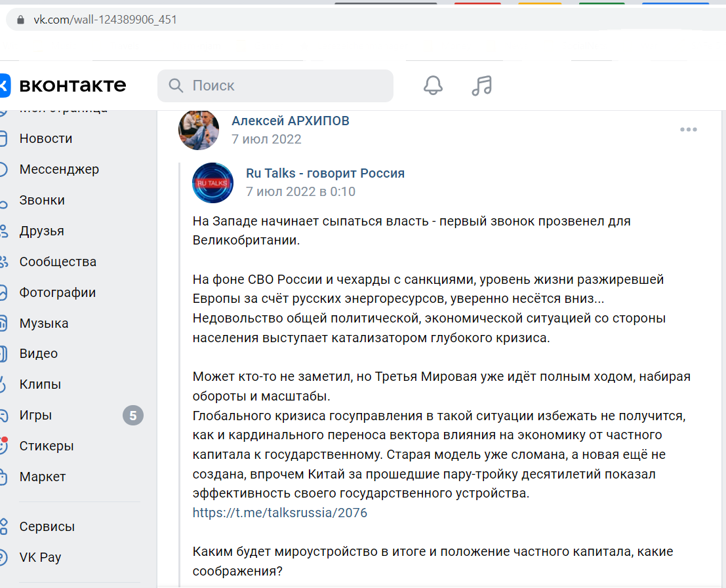Click the Стикеры smiley icon

(4, 445)
